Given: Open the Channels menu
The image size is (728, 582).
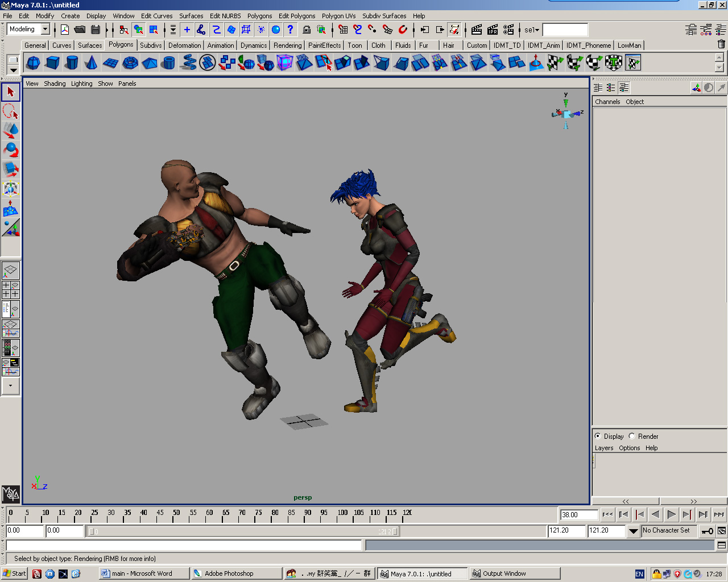Looking at the screenshot, I should 607,102.
